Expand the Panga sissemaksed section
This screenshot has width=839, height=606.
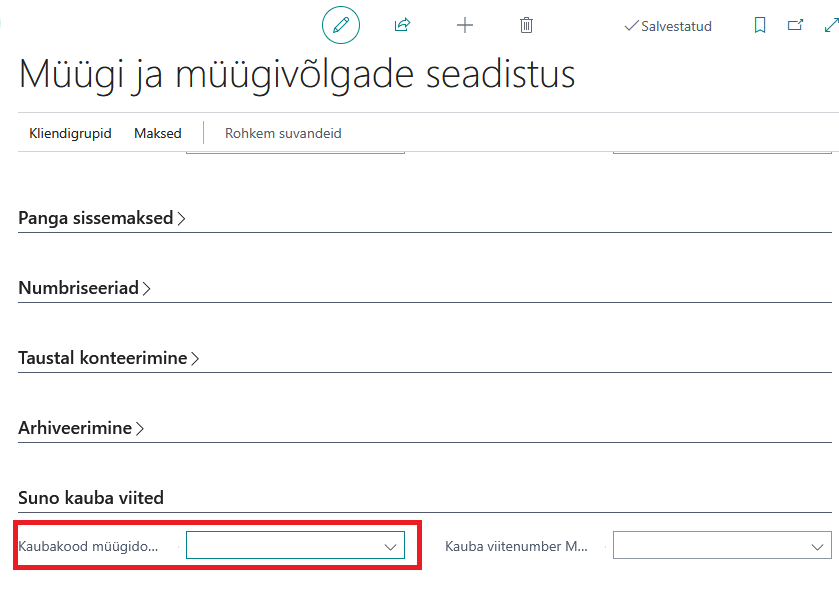[102, 218]
